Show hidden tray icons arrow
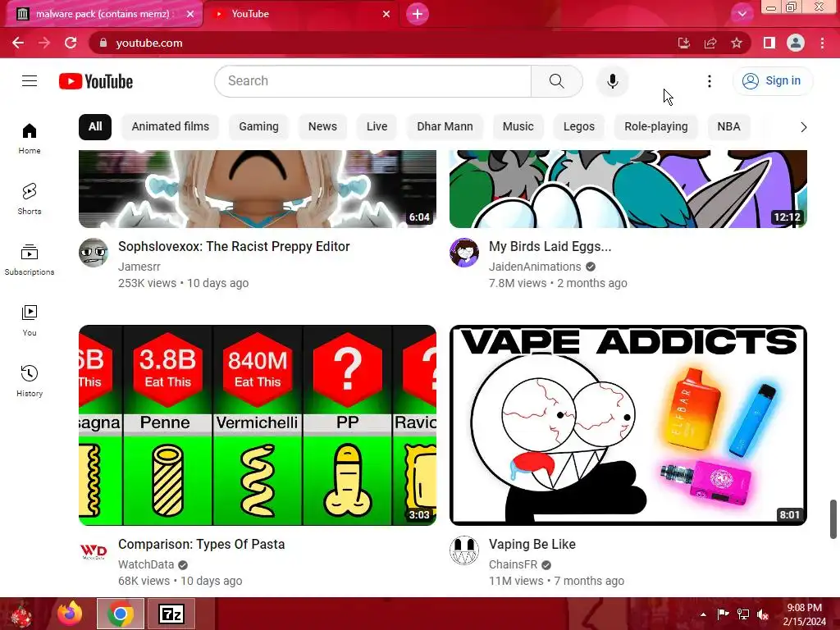Screen dimensions: 840x630 703,614
